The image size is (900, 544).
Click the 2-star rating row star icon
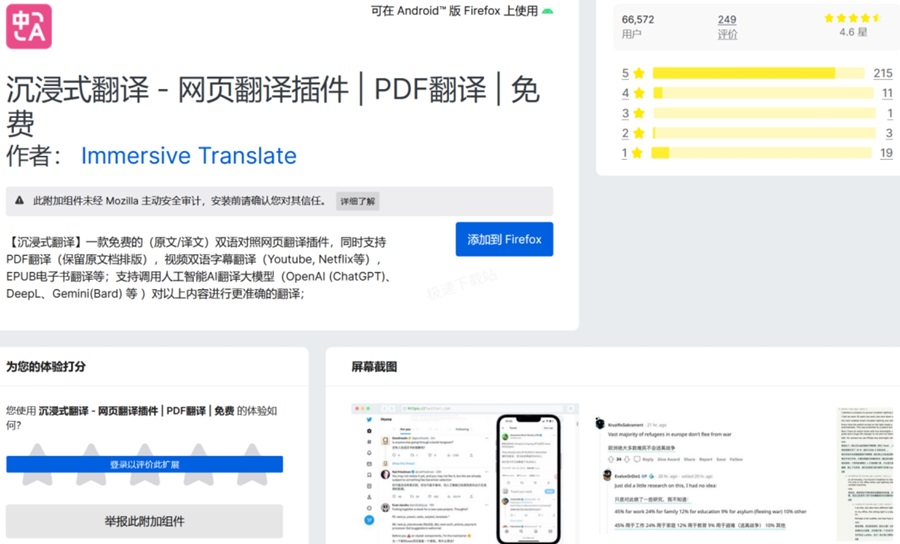[639, 133]
